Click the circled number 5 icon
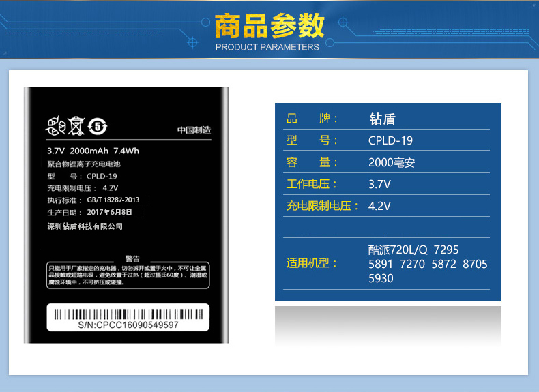This screenshot has width=539, height=392. point(98,127)
